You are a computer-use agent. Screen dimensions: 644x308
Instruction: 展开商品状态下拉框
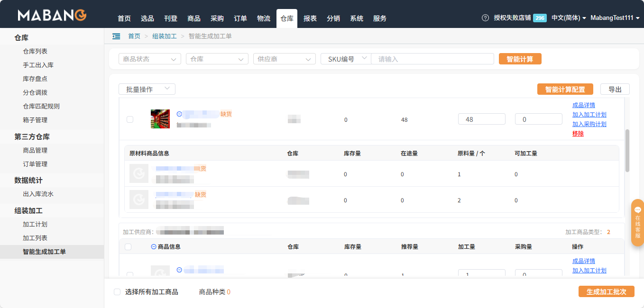coord(149,59)
